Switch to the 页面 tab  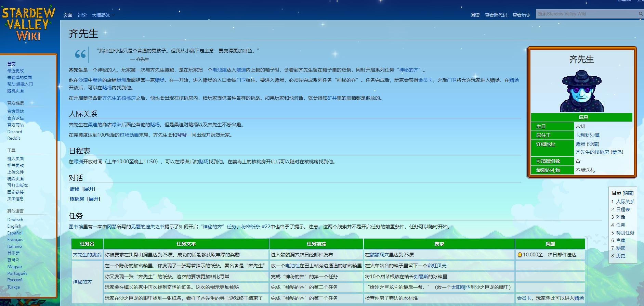(68, 15)
